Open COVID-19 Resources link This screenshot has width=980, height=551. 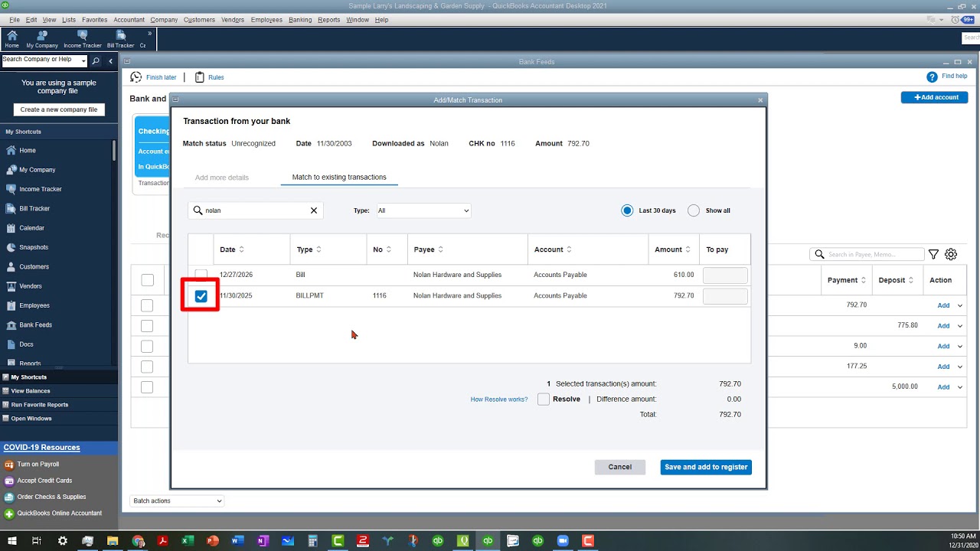[41, 448]
